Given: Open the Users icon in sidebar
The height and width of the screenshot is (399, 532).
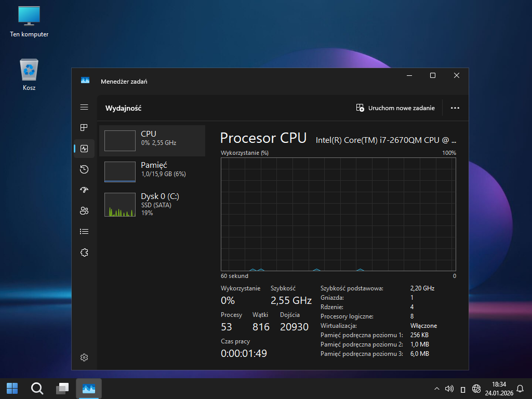Looking at the screenshot, I should point(84,211).
